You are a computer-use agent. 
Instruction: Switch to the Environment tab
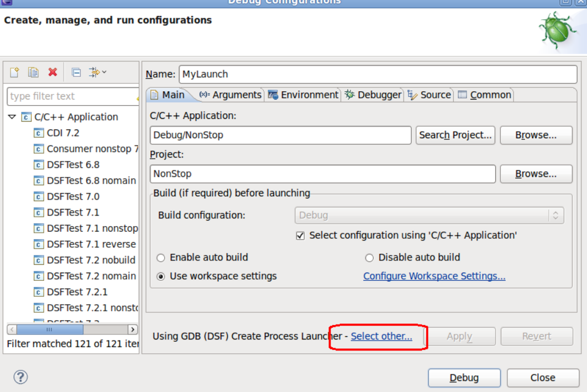[303, 95]
